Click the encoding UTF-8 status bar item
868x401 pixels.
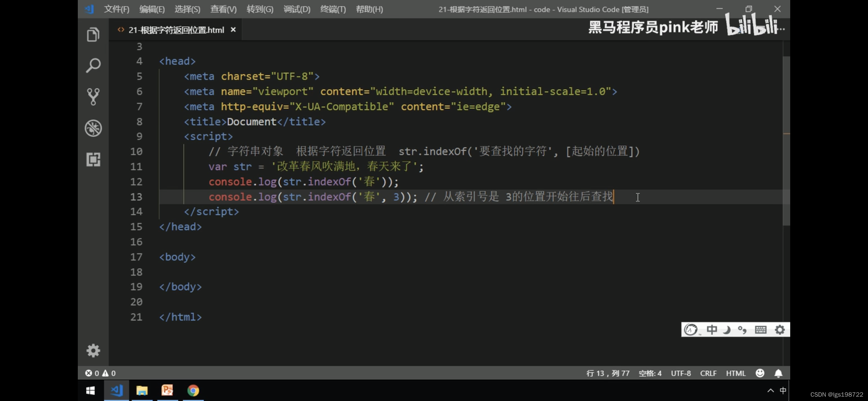click(682, 373)
